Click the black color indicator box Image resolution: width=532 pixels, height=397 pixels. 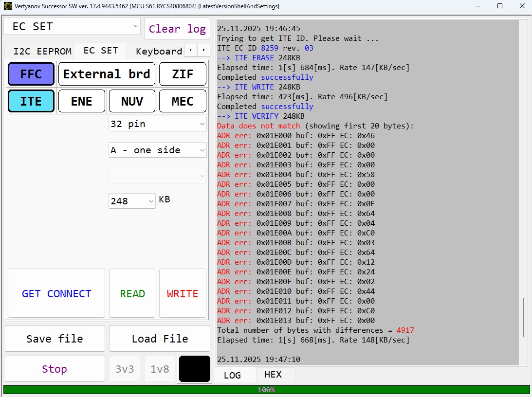click(194, 369)
